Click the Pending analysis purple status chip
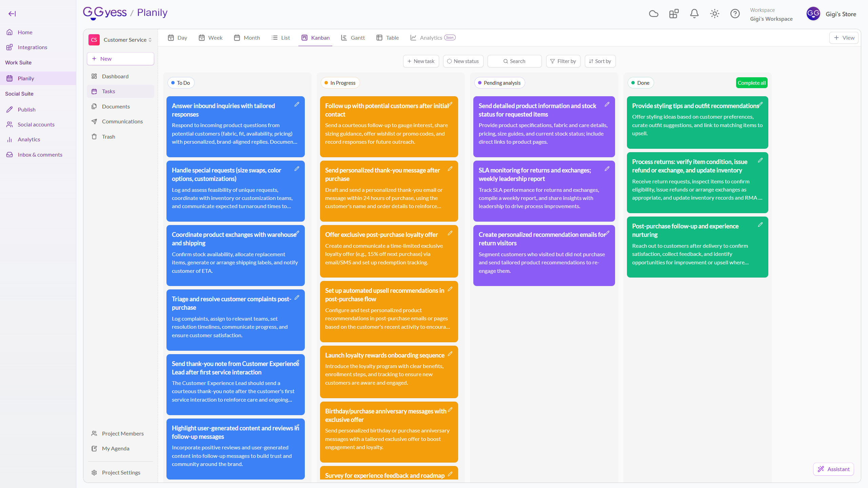Image resolution: width=868 pixels, height=488 pixels. pos(499,83)
